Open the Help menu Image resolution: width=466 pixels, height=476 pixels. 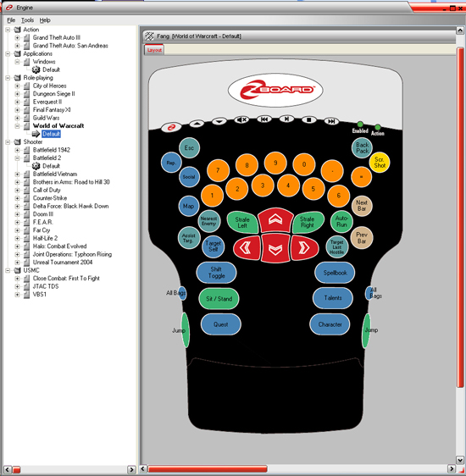pos(45,20)
